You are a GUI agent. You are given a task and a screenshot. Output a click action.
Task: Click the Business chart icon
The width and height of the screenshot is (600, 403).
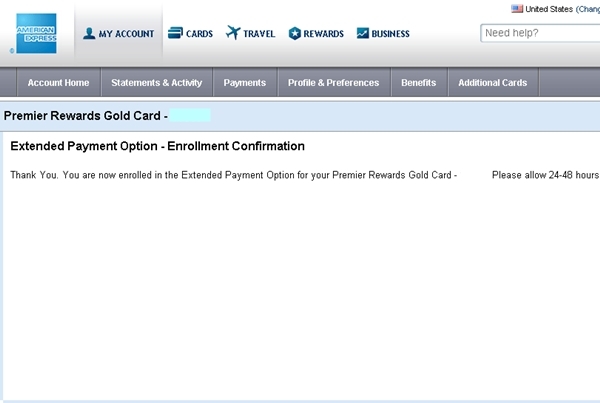tap(362, 33)
